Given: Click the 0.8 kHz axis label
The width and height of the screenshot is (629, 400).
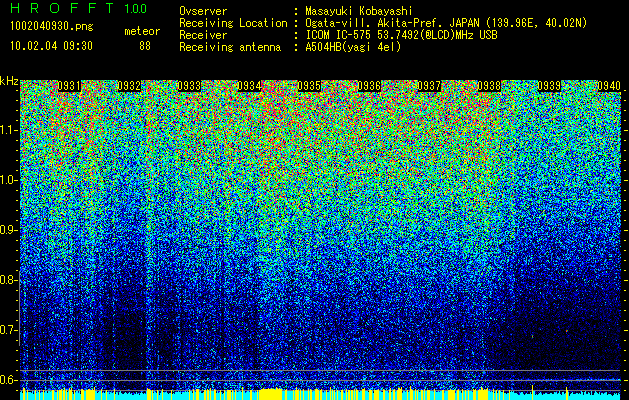Looking at the screenshot, I should pos(8,280).
